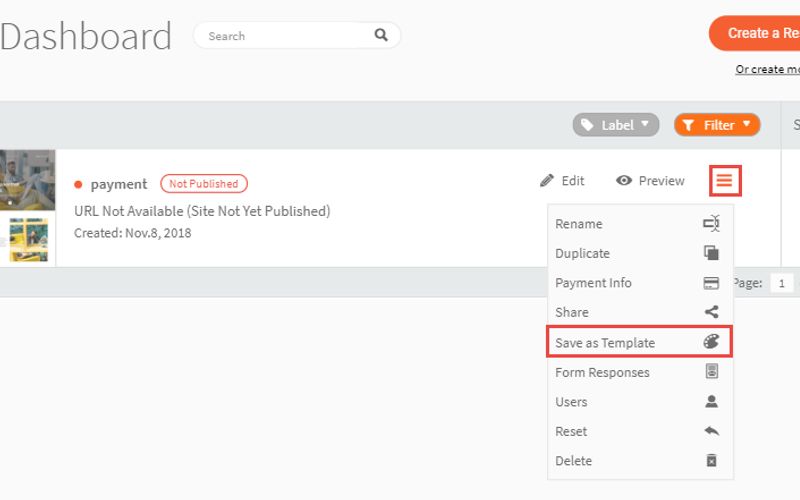
Task: Click the Payment Info card icon
Action: pos(711,283)
